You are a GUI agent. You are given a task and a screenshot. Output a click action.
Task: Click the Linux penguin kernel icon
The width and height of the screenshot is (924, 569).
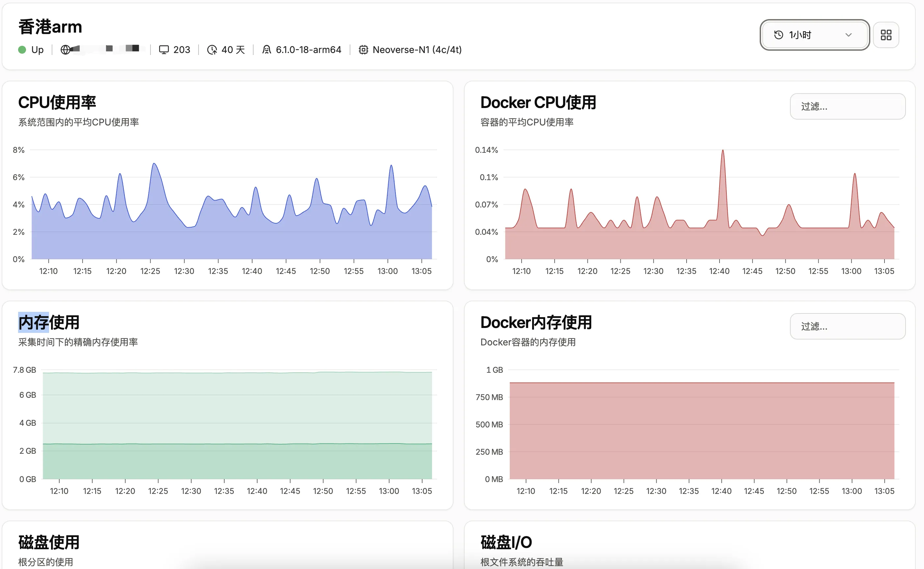click(x=266, y=50)
